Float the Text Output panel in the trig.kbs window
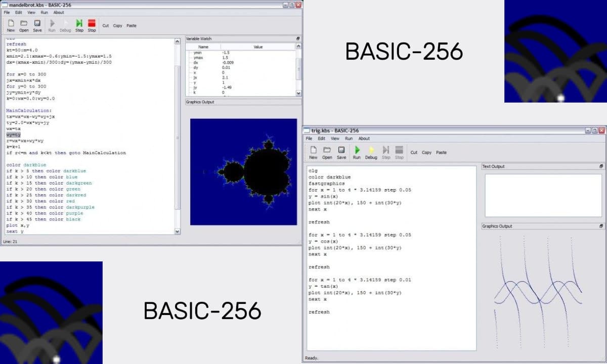The height and width of the screenshot is (364, 607). coord(601,166)
